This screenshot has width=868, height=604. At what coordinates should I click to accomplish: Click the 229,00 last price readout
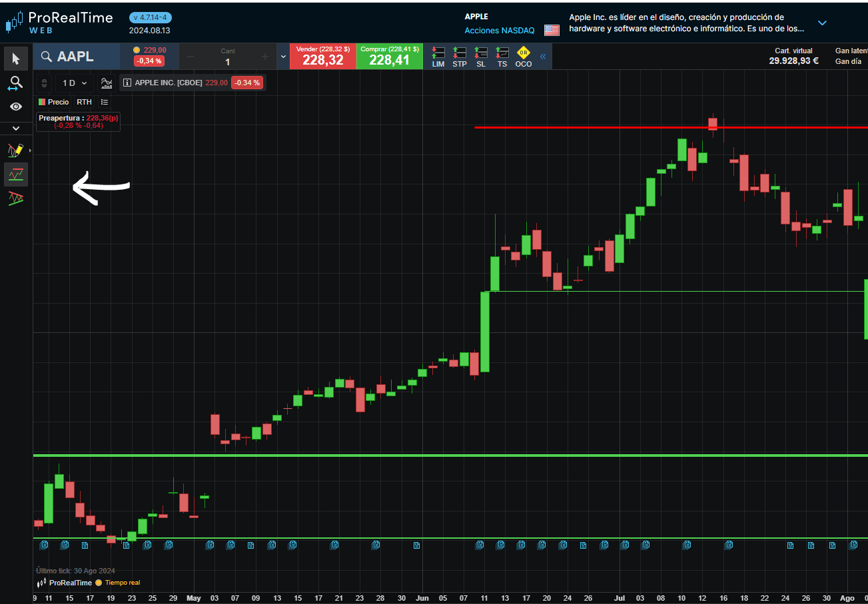(155, 50)
